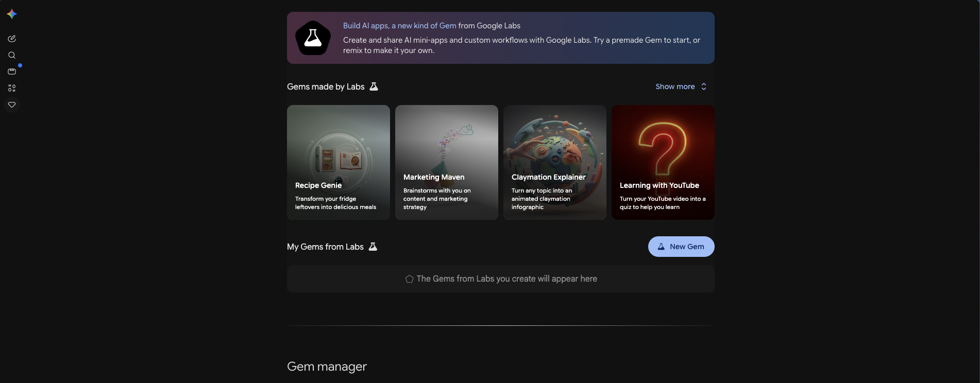Click the 'Gems from Labs will appear here' placeholder
The image size is (980, 383).
click(x=501, y=278)
